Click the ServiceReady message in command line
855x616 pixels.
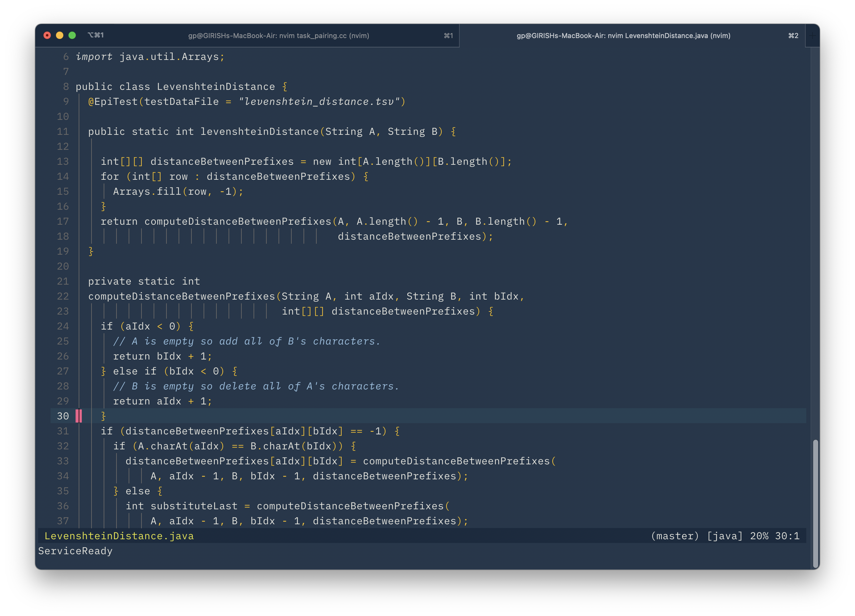coord(75,551)
